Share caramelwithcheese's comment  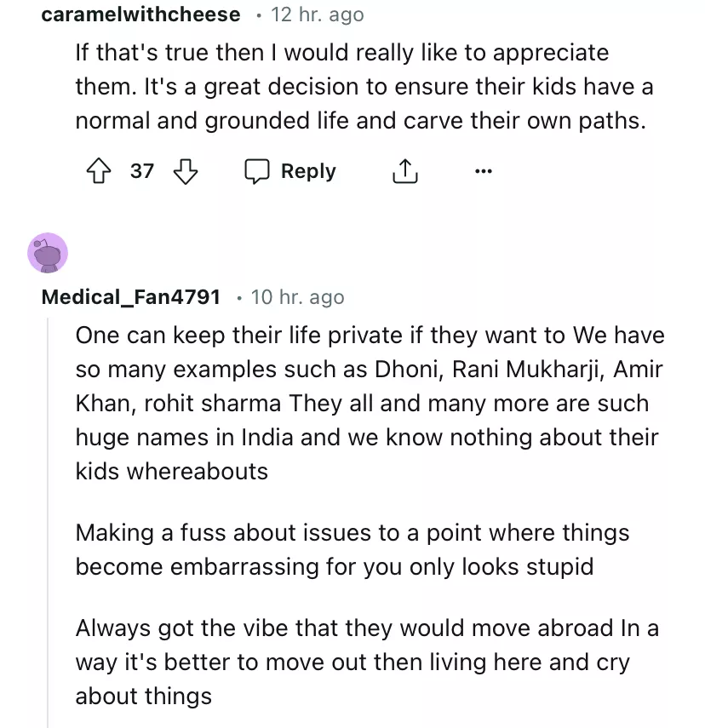click(404, 172)
